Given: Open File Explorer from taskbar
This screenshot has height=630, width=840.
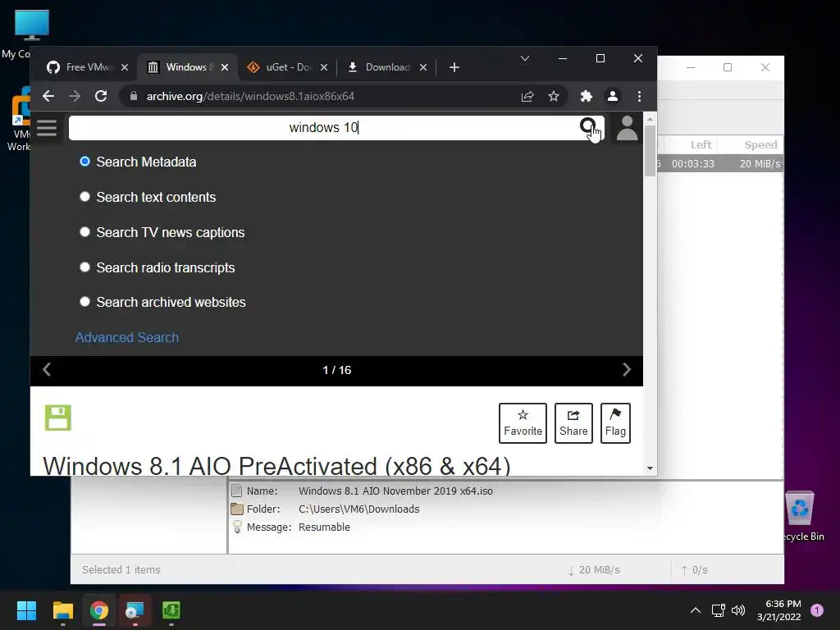Looking at the screenshot, I should (x=62, y=610).
